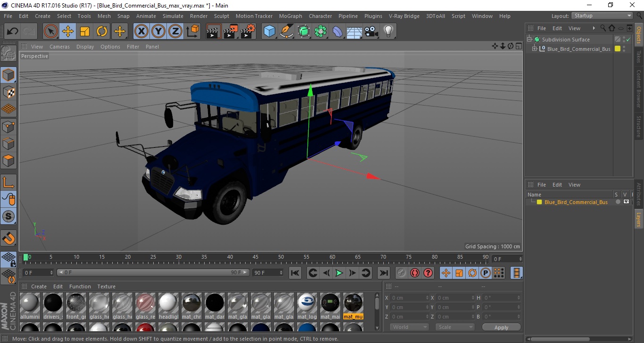Image resolution: width=644 pixels, height=343 pixels.
Task: Add a Floor environment object
Action: coord(354,32)
